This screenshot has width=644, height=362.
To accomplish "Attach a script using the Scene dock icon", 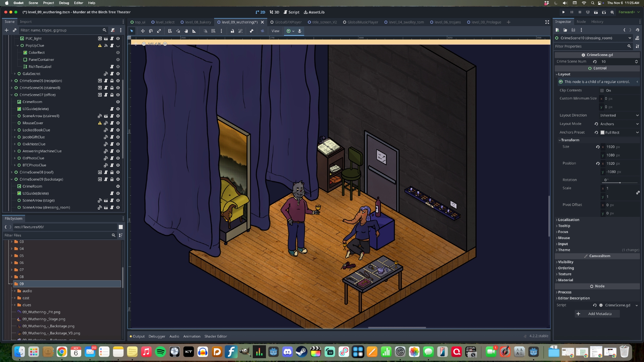I will [x=113, y=30].
